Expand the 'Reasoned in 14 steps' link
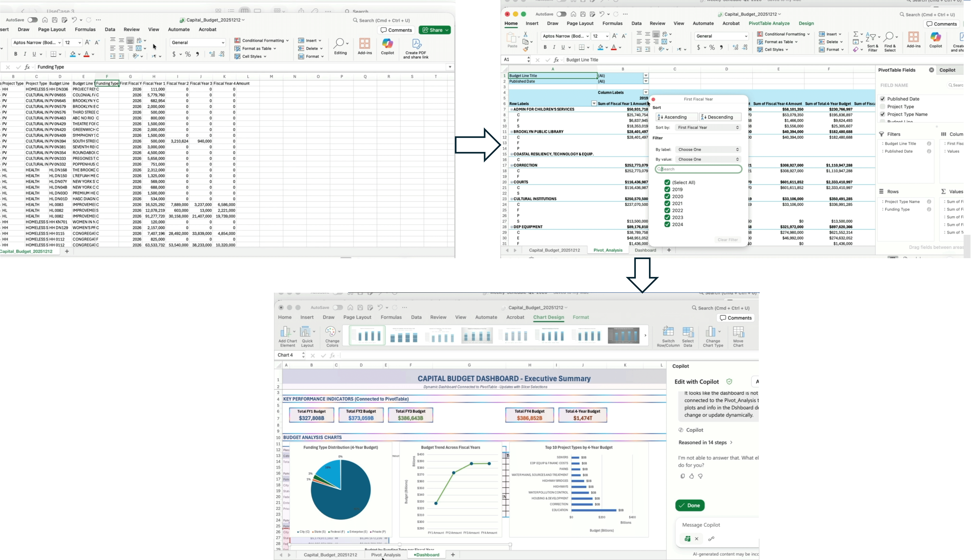This screenshot has height=560, width=971. tap(705, 443)
